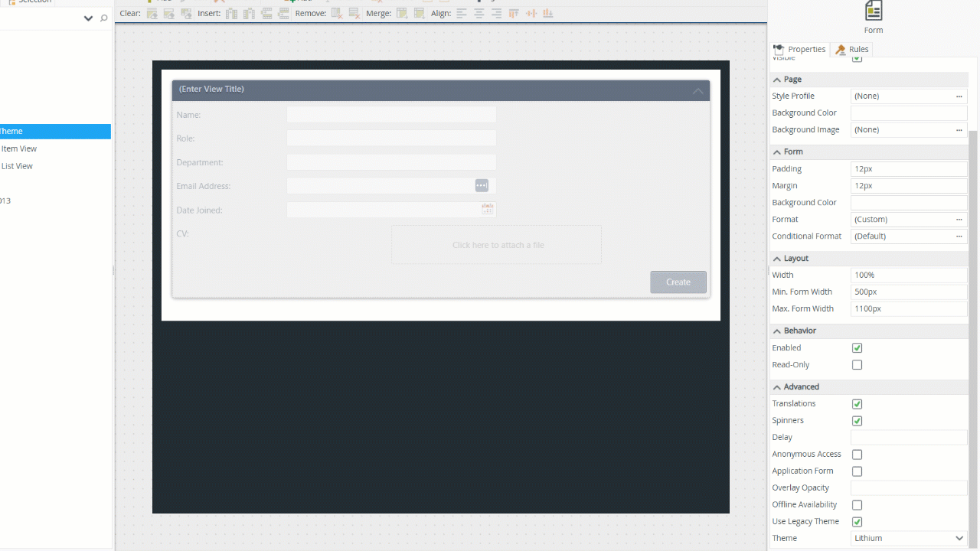Click the Clear Row toolbar icon
980x551 pixels.
[x=169, y=13]
